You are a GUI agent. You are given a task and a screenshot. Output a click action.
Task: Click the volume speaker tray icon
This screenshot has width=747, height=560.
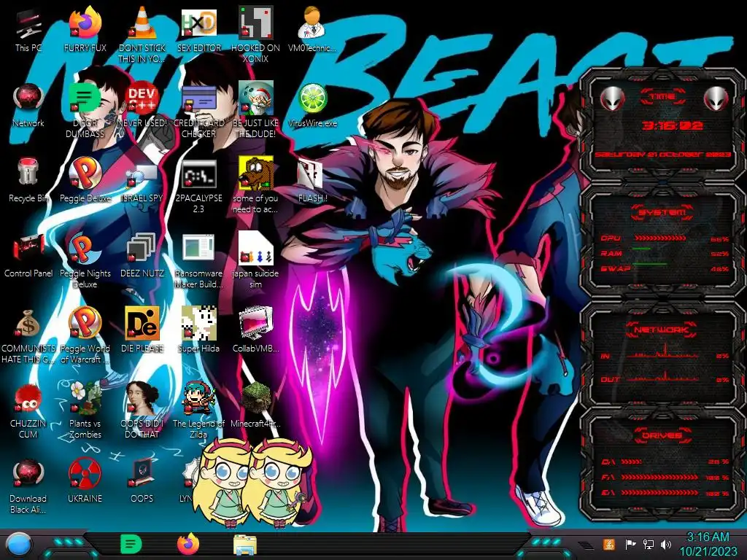pyautogui.click(x=666, y=544)
